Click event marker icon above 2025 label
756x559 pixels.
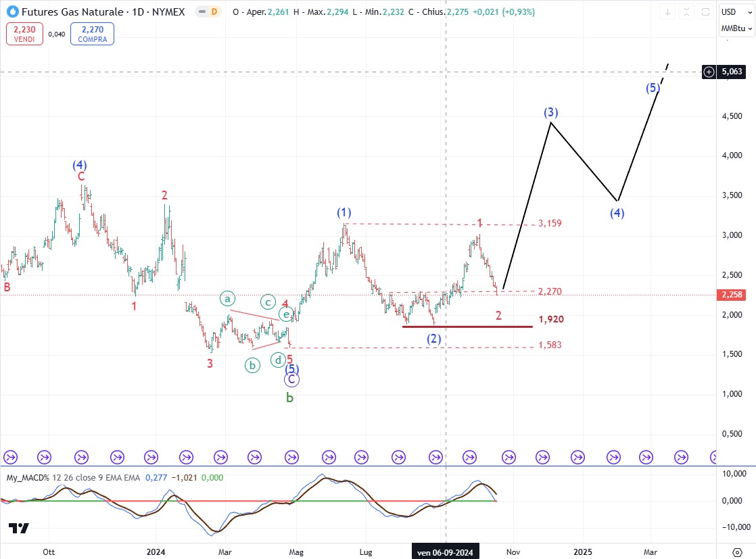click(x=577, y=457)
